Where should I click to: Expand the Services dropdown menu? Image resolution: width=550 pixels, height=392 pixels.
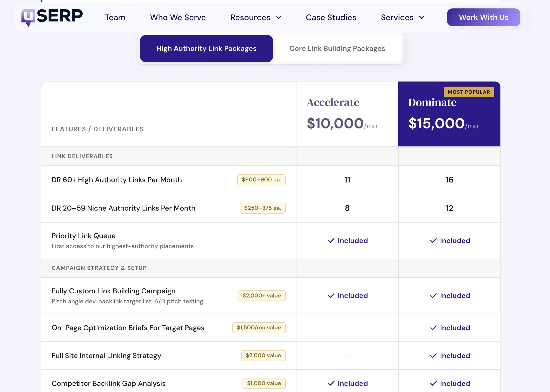tap(403, 17)
